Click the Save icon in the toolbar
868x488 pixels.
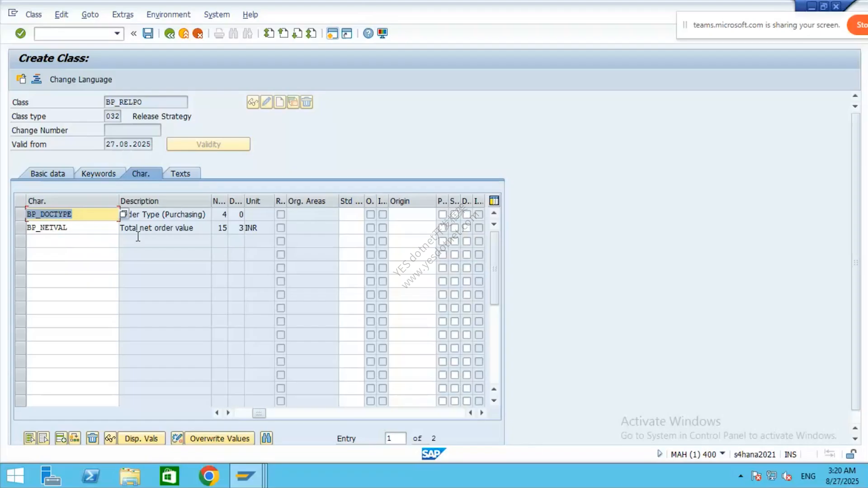[x=148, y=33]
